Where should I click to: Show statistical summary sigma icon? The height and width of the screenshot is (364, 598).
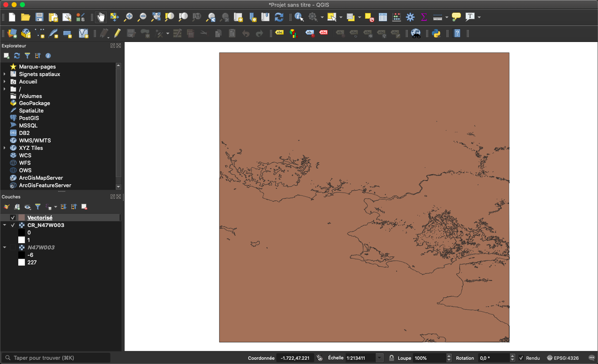click(x=424, y=17)
